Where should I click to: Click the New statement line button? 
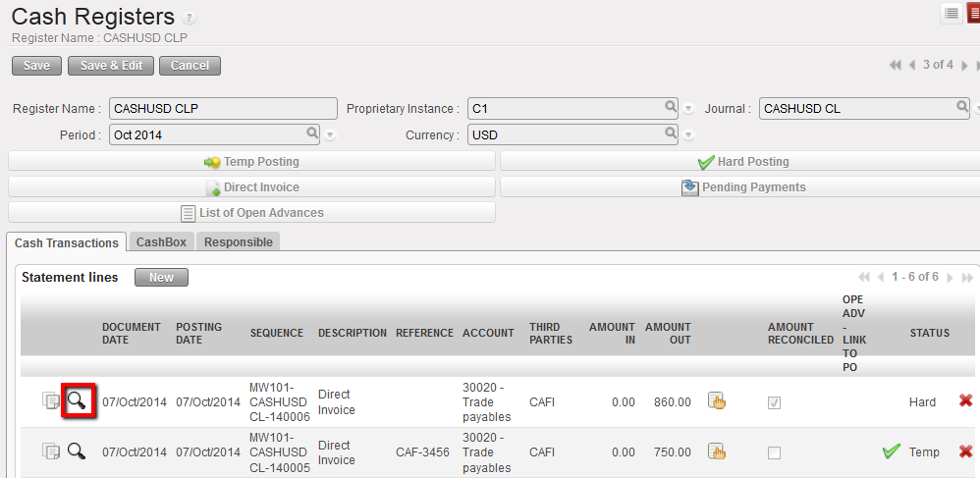tap(161, 278)
